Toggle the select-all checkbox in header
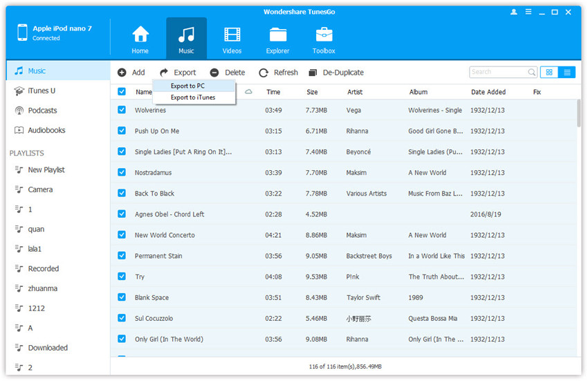This screenshot has width=588, height=381. pyautogui.click(x=122, y=91)
